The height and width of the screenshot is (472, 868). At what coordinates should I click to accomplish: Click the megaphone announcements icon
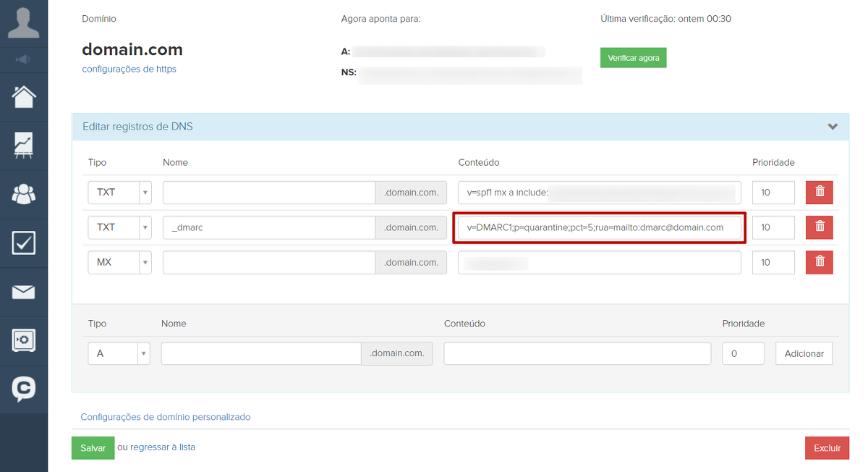pos(23,59)
